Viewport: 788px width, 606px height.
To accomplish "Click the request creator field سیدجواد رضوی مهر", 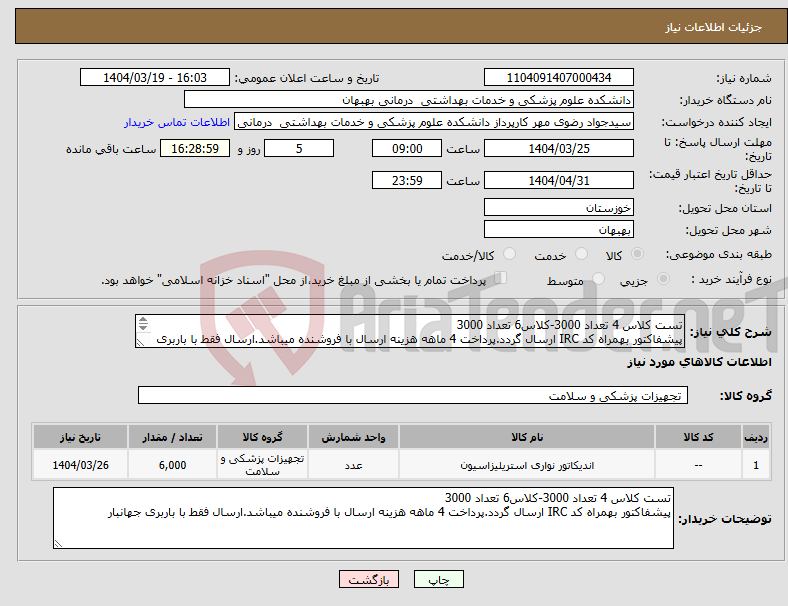I will pyautogui.click(x=434, y=122).
